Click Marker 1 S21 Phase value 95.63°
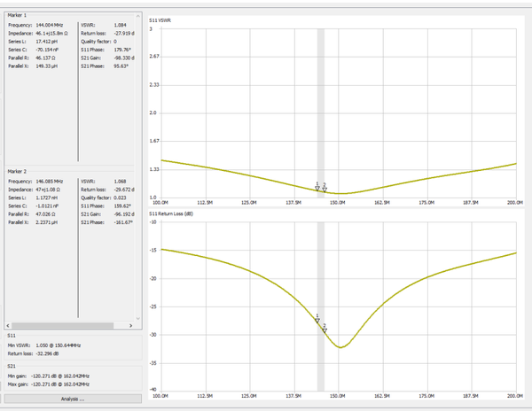This screenshot has width=532, height=411. click(121, 66)
